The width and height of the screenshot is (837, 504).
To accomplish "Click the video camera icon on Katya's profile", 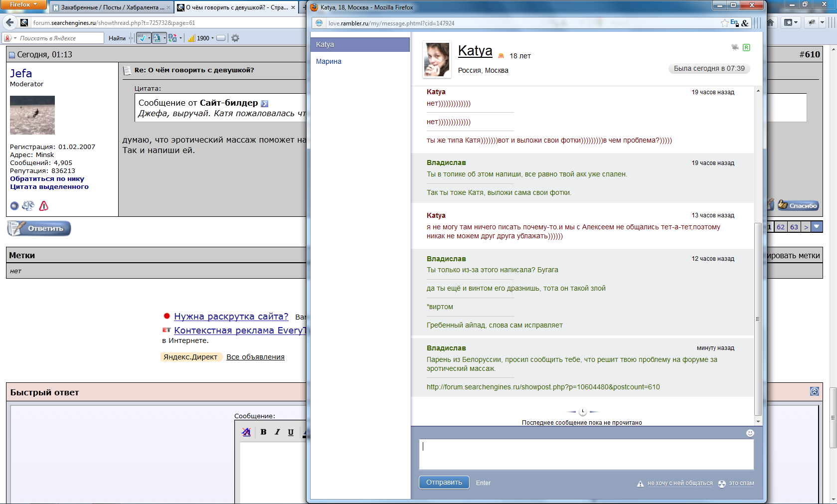I will (x=735, y=47).
